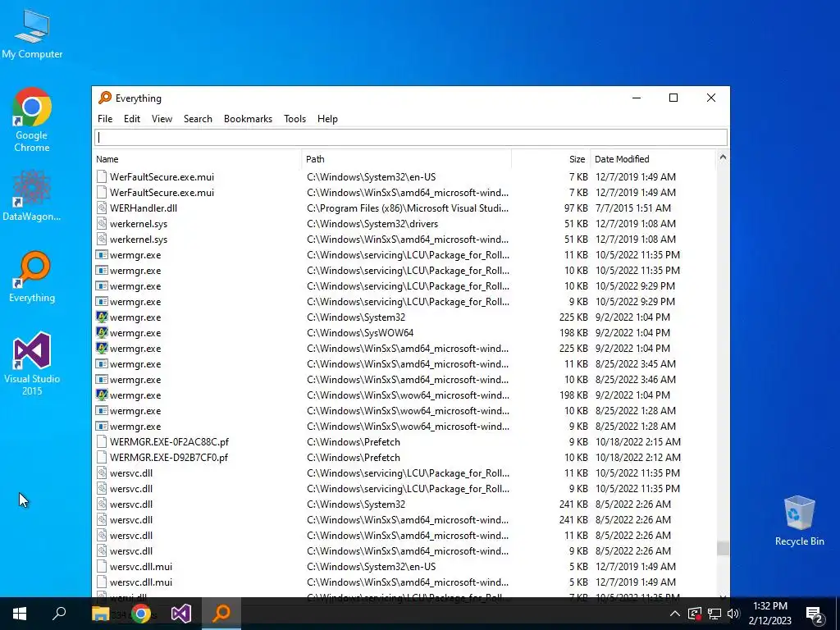This screenshot has height=630, width=840.
Task: Click wermgr.exe icon in C:\Windows\System32 row
Action: [x=102, y=317]
